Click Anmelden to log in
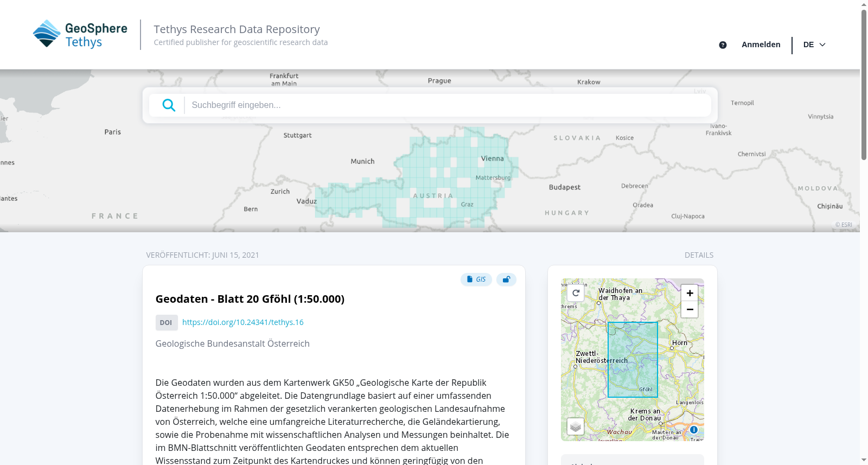Screen dimensions: 868x465 coord(761,45)
